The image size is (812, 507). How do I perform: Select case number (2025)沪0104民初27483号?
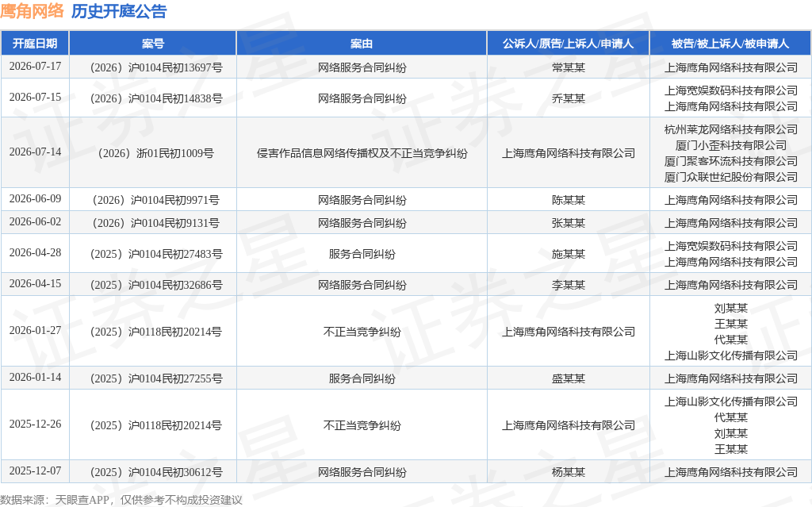pyautogui.click(x=156, y=254)
